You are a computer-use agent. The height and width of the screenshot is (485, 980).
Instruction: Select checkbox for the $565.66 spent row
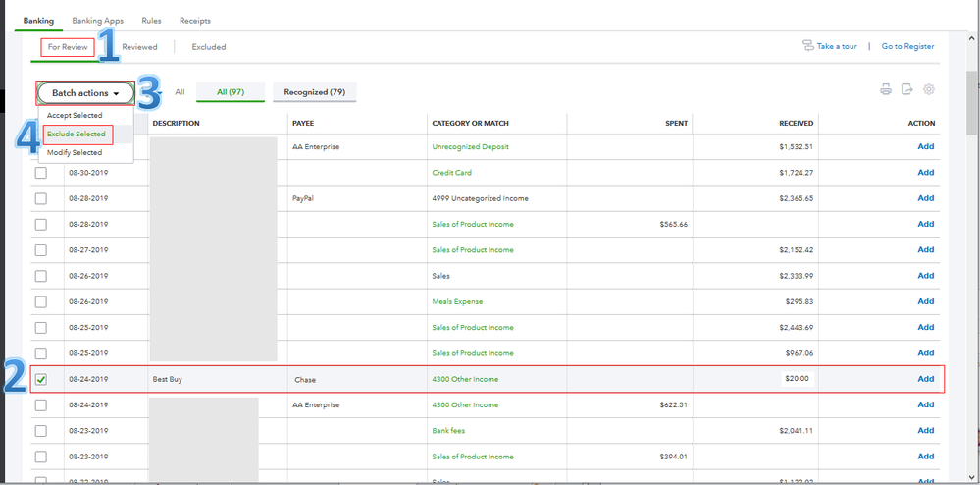(40, 224)
